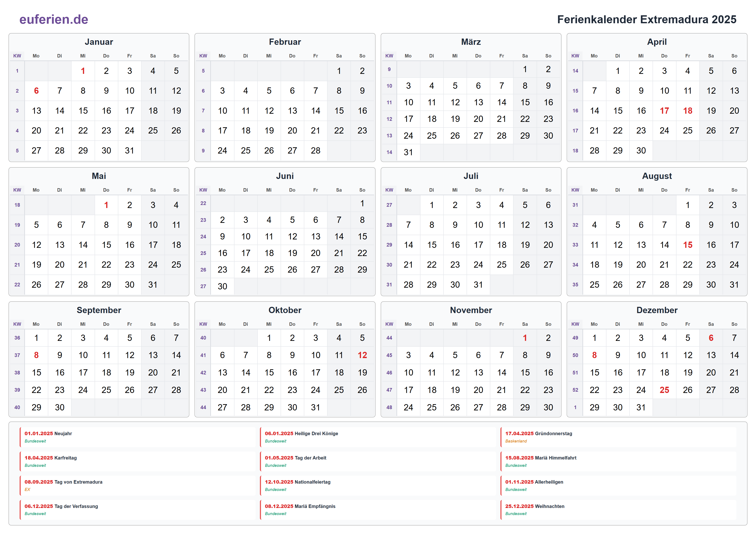This screenshot has width=756, height=534.
Task: Select the November month heading
Action: (x=471, y=310)
